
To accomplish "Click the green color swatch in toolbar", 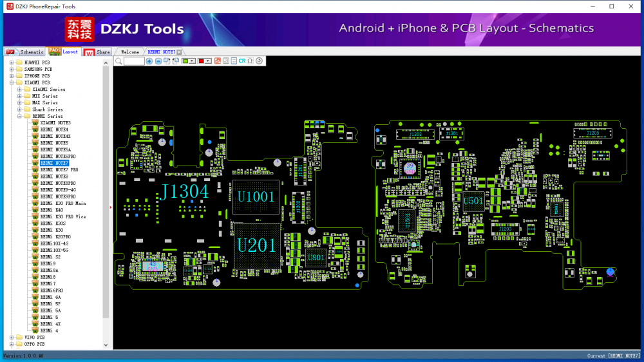I will (x=185, y=61).
